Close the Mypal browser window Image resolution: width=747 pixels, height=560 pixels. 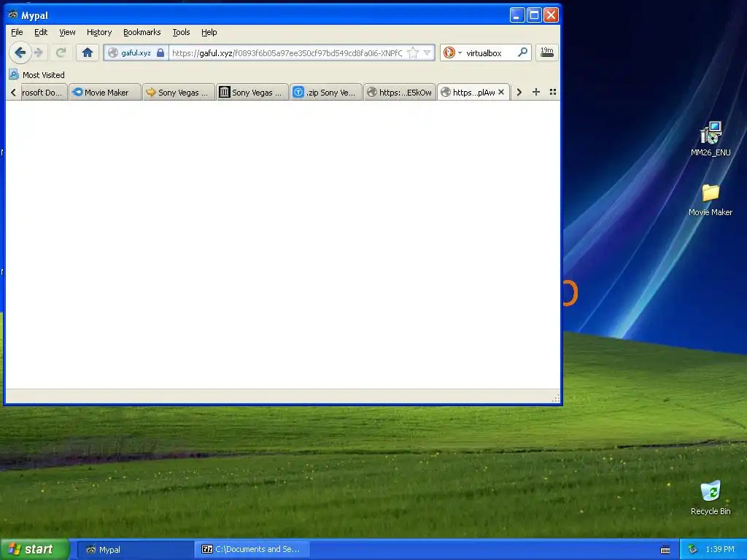pyautogui.click(x=551, y=15)
